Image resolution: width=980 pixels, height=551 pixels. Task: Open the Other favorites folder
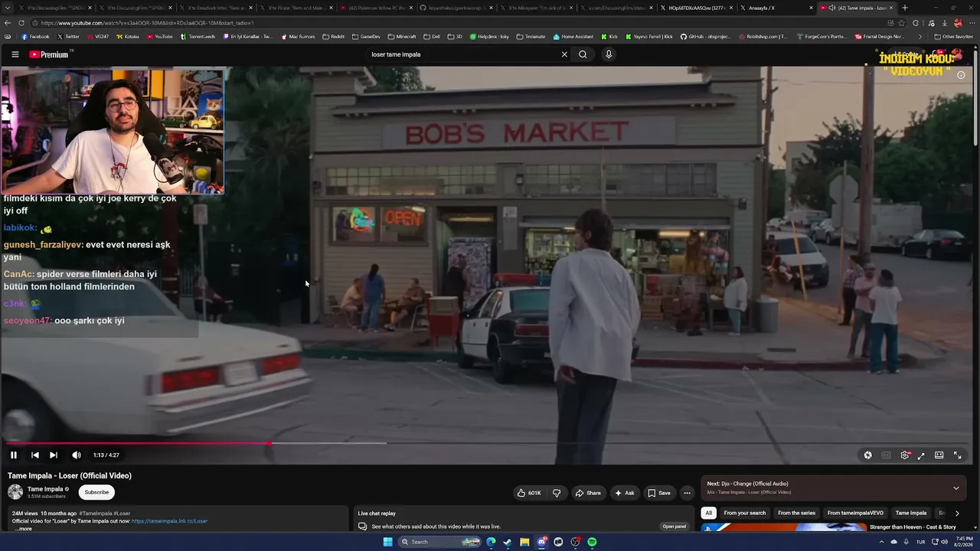tap(953, 37)
